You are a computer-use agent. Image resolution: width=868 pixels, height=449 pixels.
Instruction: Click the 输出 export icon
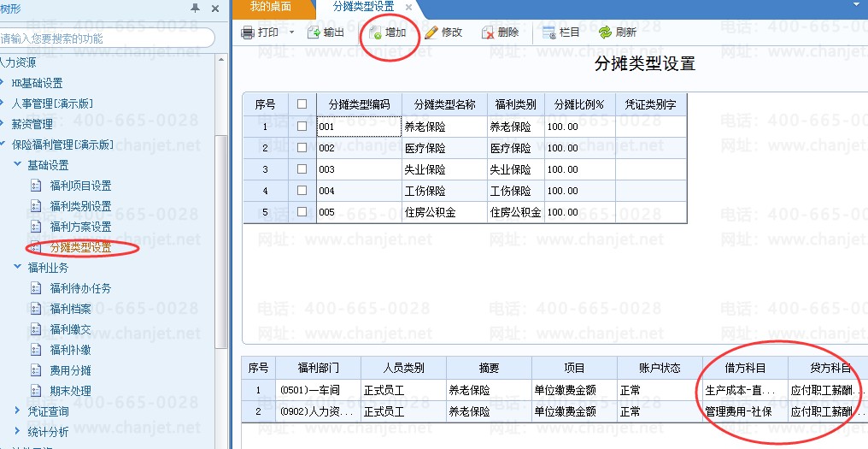[314, 32]
